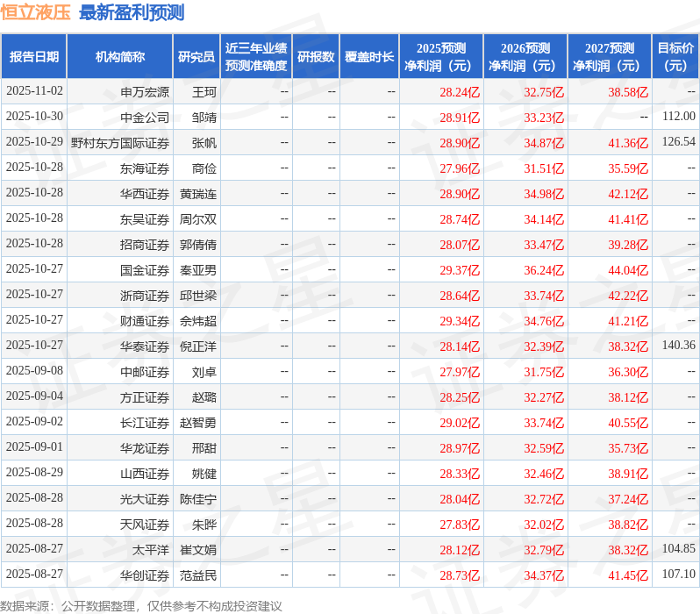700x614 pixels.
Task: Click the 报告日期 column header
Action: [x=34, y=57]
